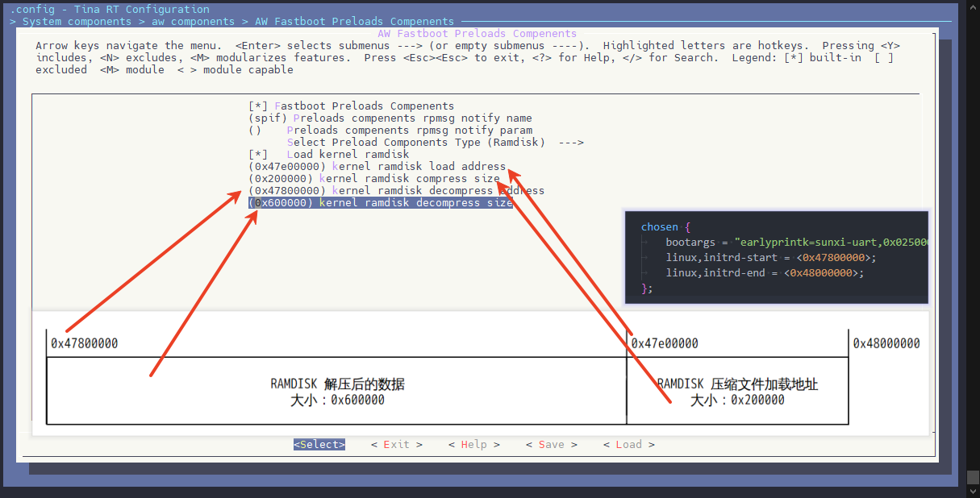Click the highlighted kernel ramdisk decompress size
Viewport: 980px width, 498px height.
coord(380,203)
